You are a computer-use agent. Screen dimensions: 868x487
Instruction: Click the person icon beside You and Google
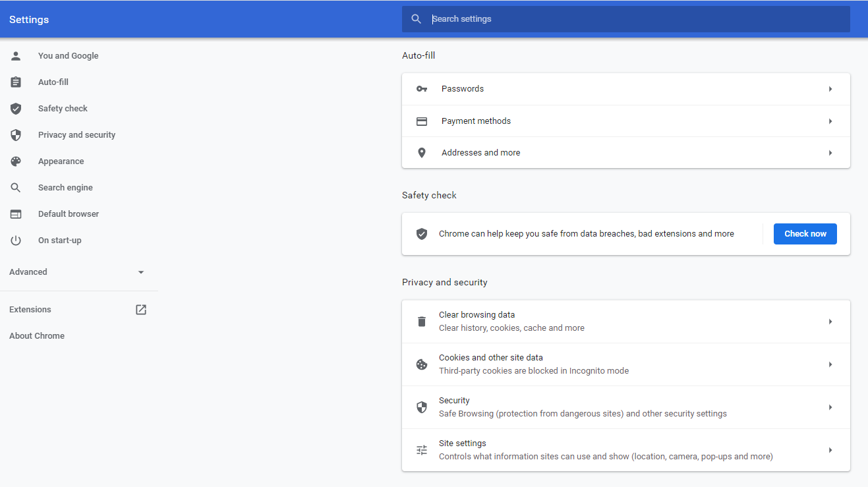[x=16, y=56]
